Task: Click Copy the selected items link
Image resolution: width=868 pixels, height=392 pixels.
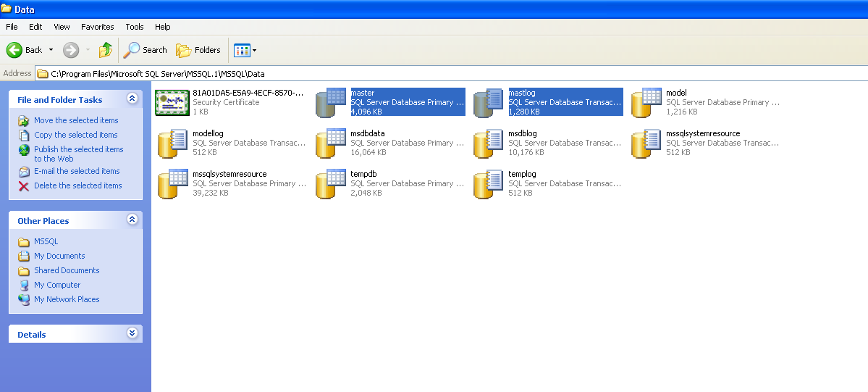Action: pos(76,135)
